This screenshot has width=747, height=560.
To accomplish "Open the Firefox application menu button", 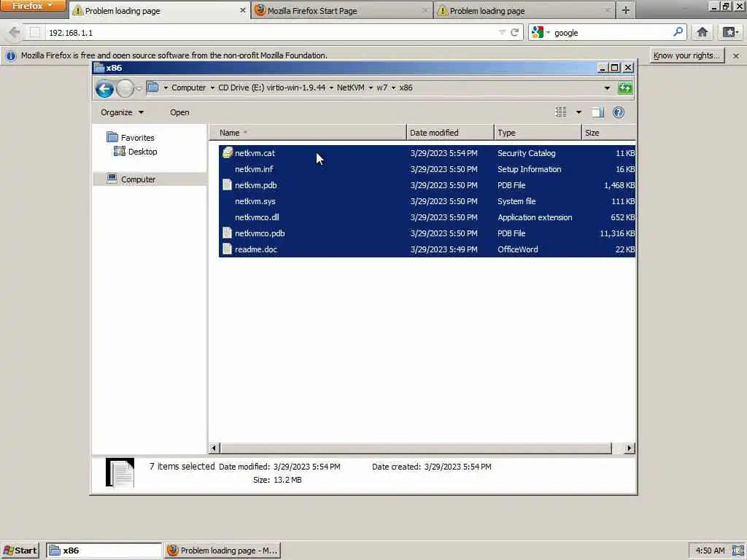I will (x=32, y=6).
